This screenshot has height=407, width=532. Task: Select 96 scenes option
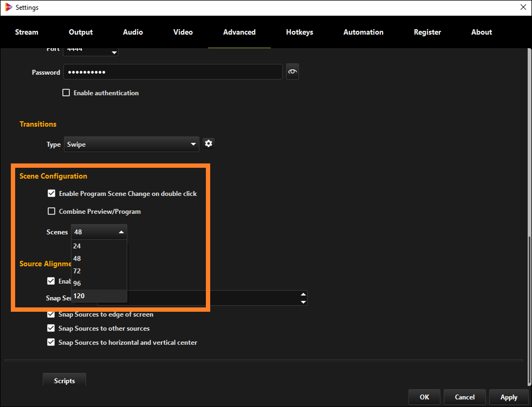click(99, 283)
